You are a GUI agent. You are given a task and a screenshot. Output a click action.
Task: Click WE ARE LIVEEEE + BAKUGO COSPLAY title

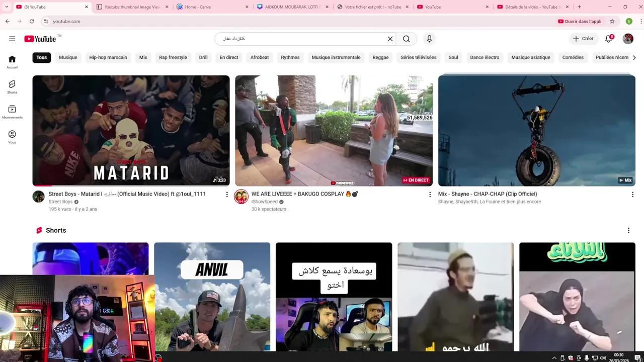[304, 194]
